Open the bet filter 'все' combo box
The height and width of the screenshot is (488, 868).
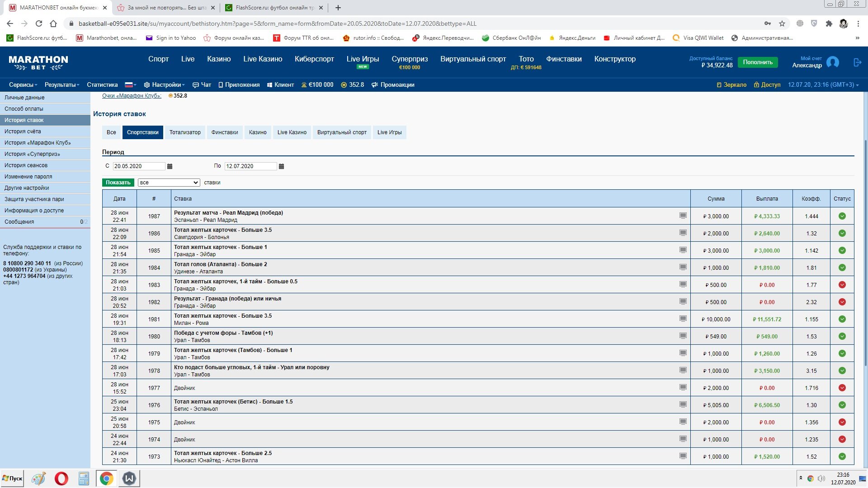[x=169, y=183]
